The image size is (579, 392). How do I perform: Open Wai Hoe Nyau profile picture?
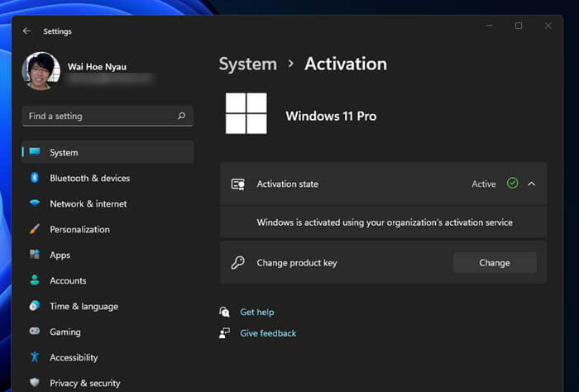pyautogui.click(x=41, y=71)
